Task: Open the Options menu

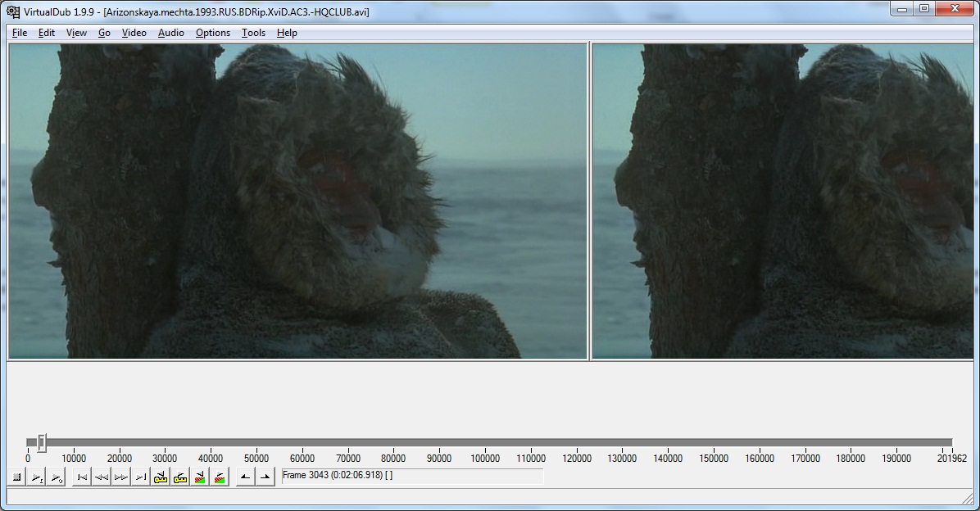Action: (212, 33)
